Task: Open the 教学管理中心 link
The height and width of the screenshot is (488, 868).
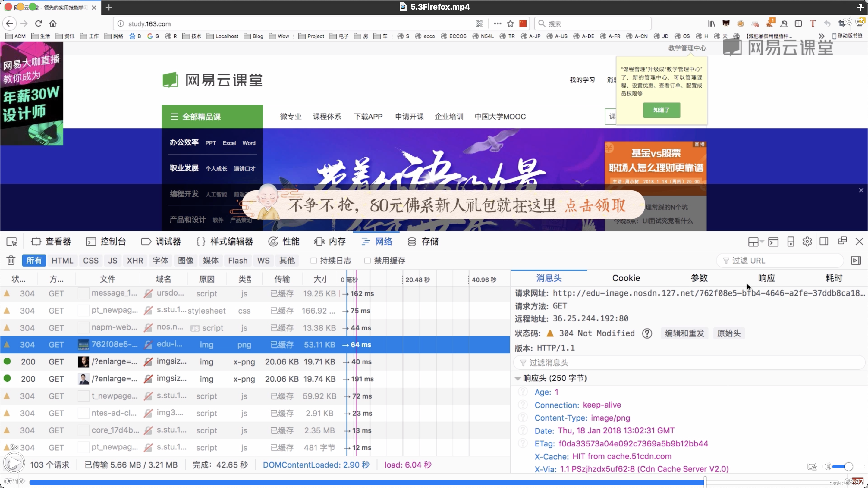Action: click(x=687, y=48)
